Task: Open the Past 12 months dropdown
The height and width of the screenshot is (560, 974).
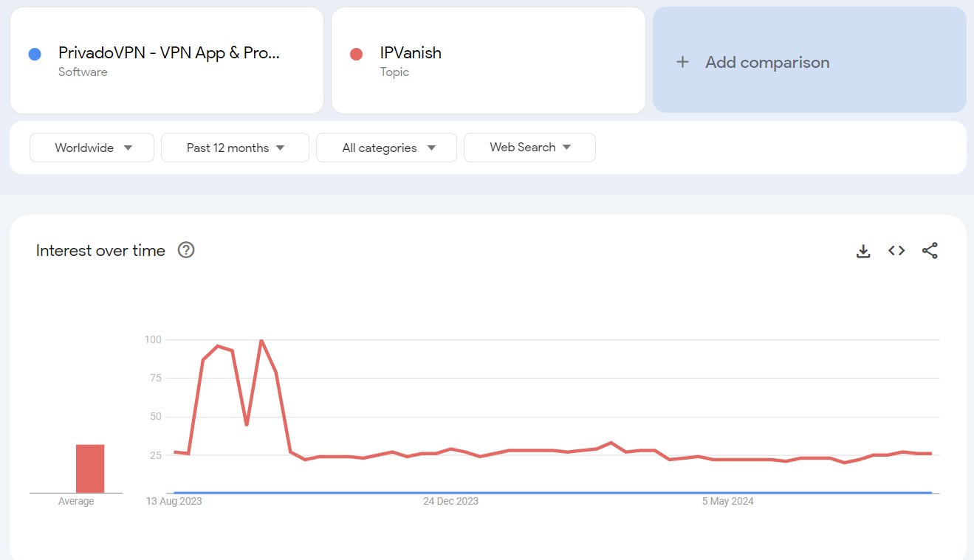Action: coord(235,148)
